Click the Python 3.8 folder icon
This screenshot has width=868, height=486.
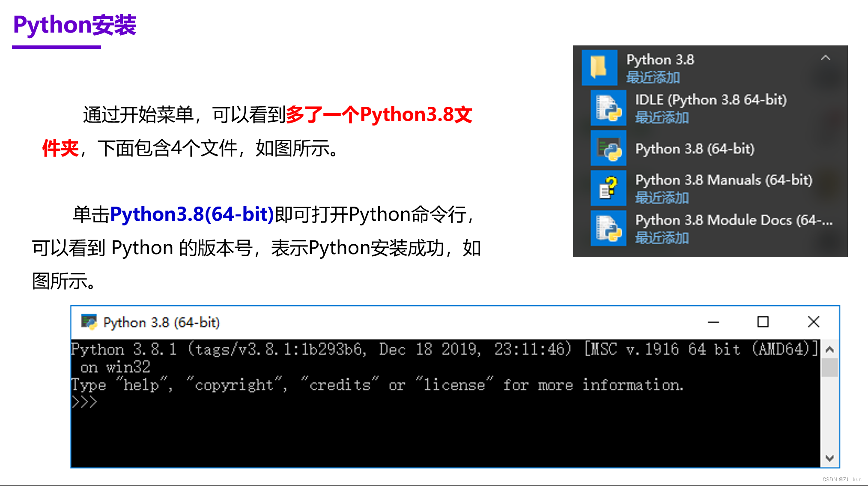[x=600, y=67]
